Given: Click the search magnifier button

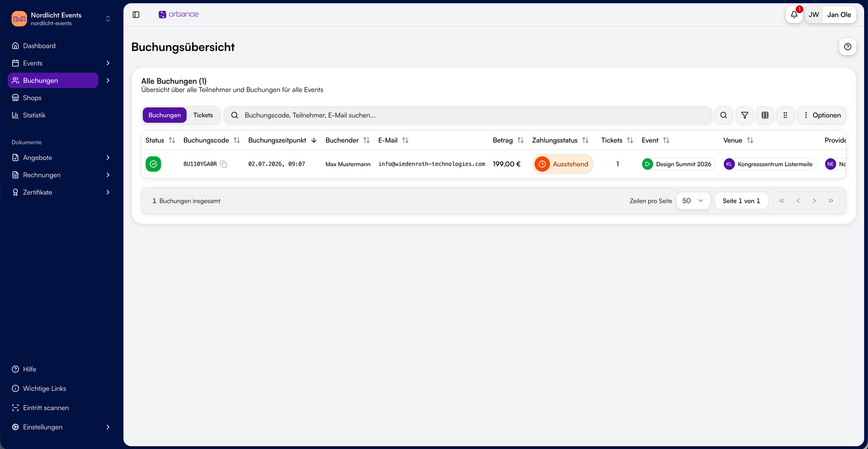Looking at the screenshot, I should point(724,115).
